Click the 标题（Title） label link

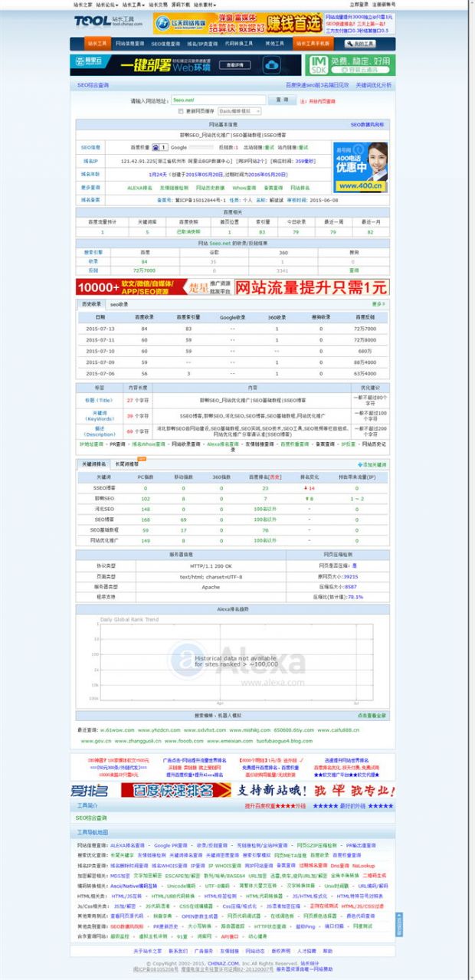point(100,401)
